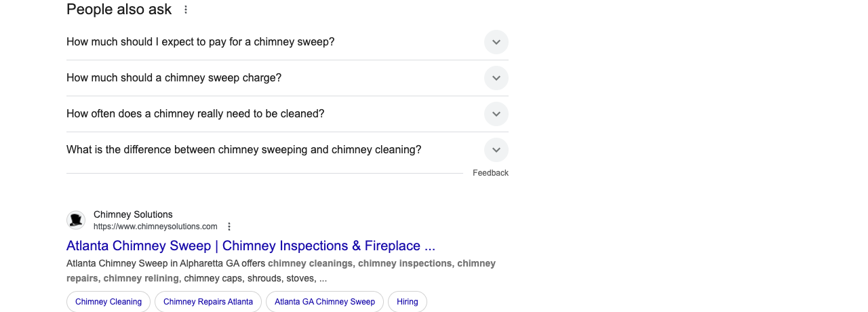Viewport: 868px width, 312px height.
Task: Expand chevron for chimney sweep charge question
Action: [496, 78]
